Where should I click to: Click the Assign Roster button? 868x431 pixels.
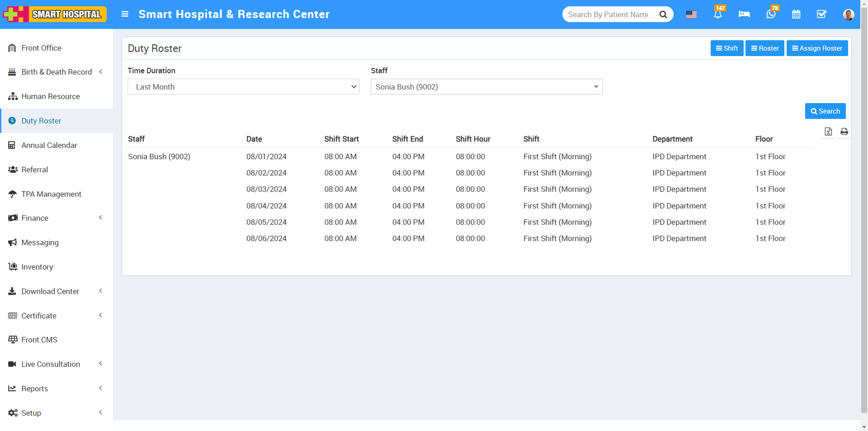coord(817,48)
